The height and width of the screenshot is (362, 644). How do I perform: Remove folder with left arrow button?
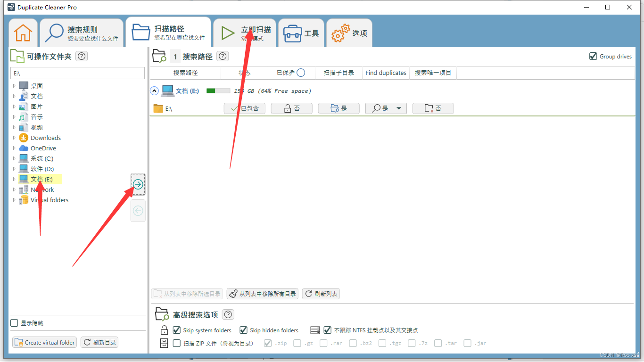coord(138,211)
